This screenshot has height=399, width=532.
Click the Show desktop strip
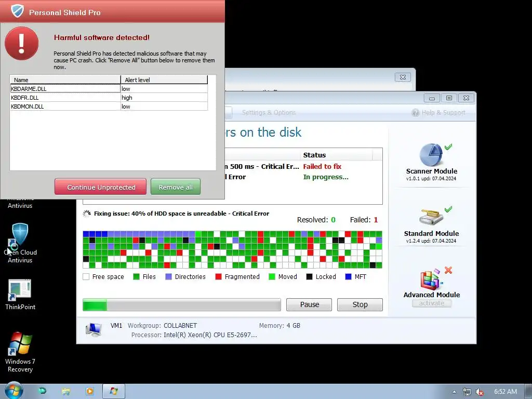pyautogui.click(x=528, y=392)
